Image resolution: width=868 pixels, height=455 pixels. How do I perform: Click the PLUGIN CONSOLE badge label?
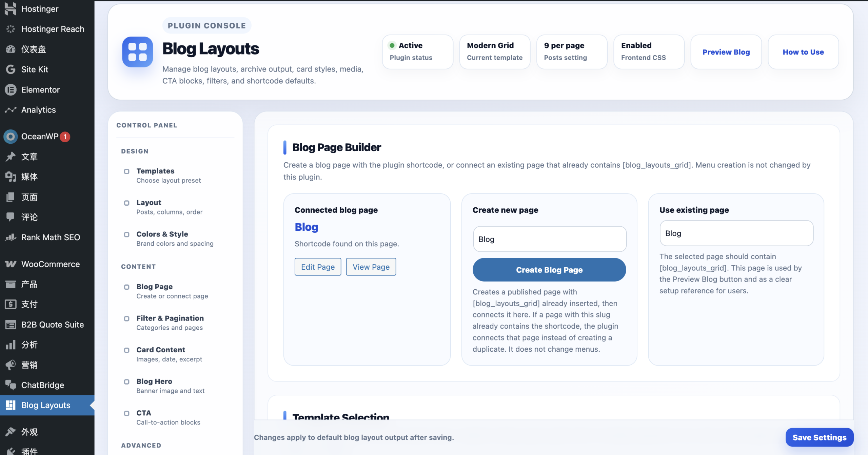(x=207, y=25)
